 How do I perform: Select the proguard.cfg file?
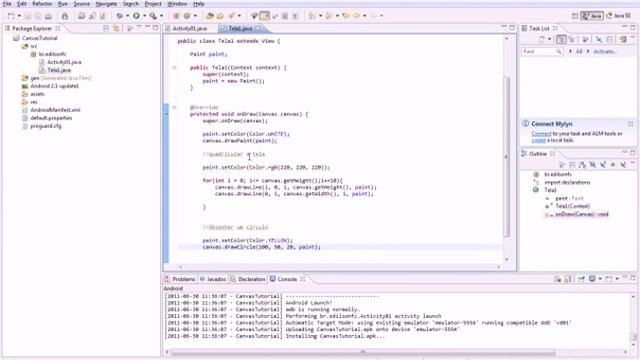[46, 126]
